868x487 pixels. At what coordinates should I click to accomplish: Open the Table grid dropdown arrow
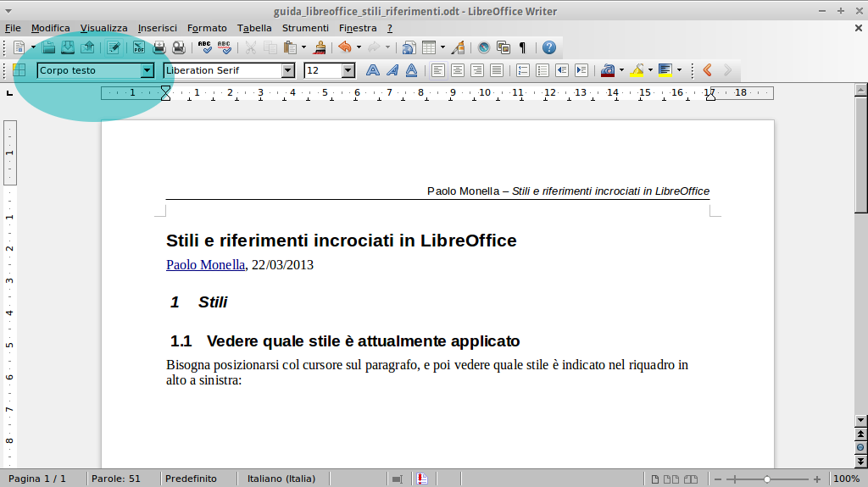tap(442, 47)
